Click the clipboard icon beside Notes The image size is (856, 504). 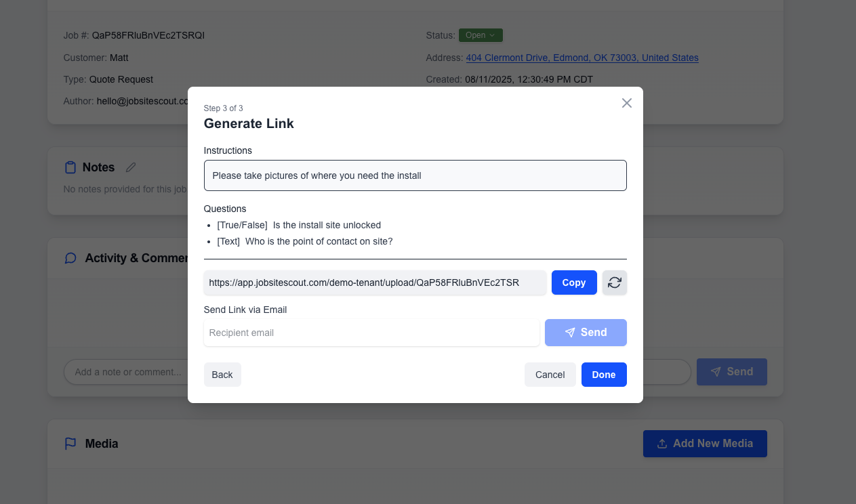click(70, 167)
